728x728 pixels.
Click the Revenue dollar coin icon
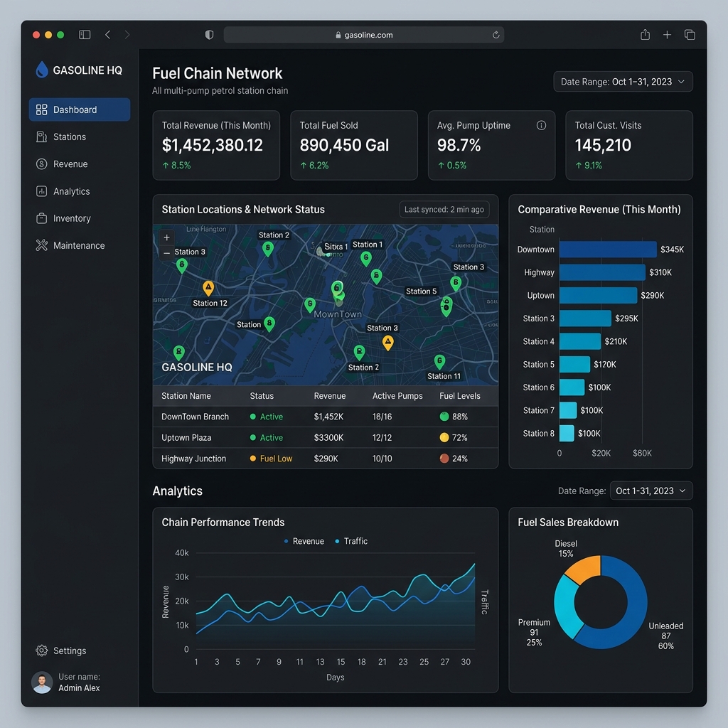click(x=42, y=164)
